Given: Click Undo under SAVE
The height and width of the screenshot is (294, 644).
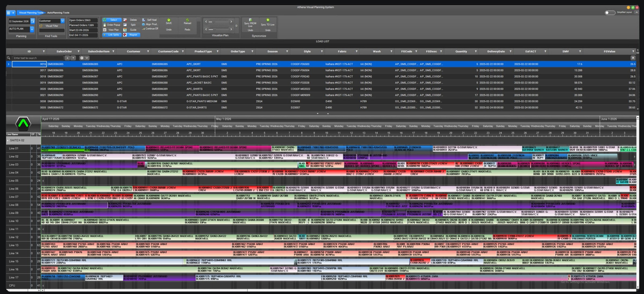Looking at the screenshot, I should point(169,30).
